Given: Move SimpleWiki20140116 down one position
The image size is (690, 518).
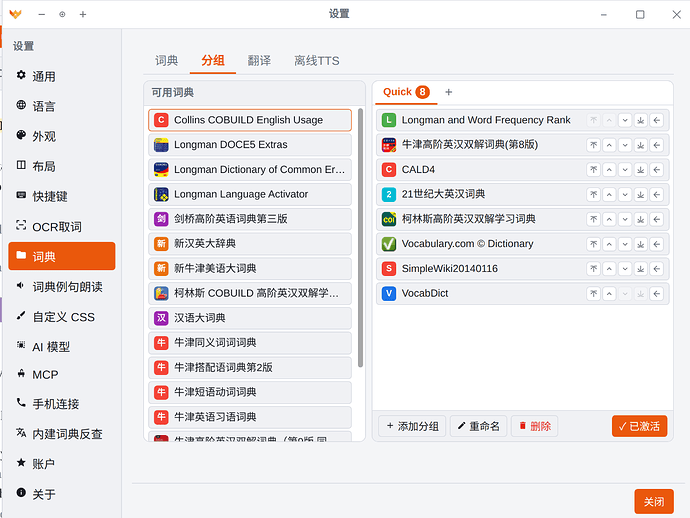Looking at the screenshot, I should coord(625,269).
